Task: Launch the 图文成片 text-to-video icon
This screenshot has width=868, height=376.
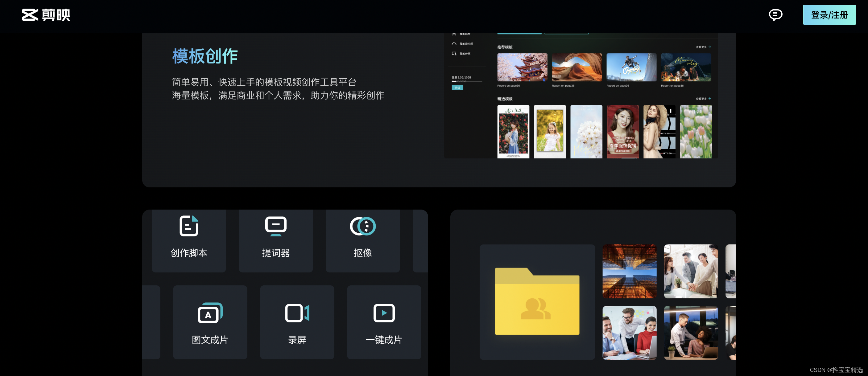Action: pos(210,313)
